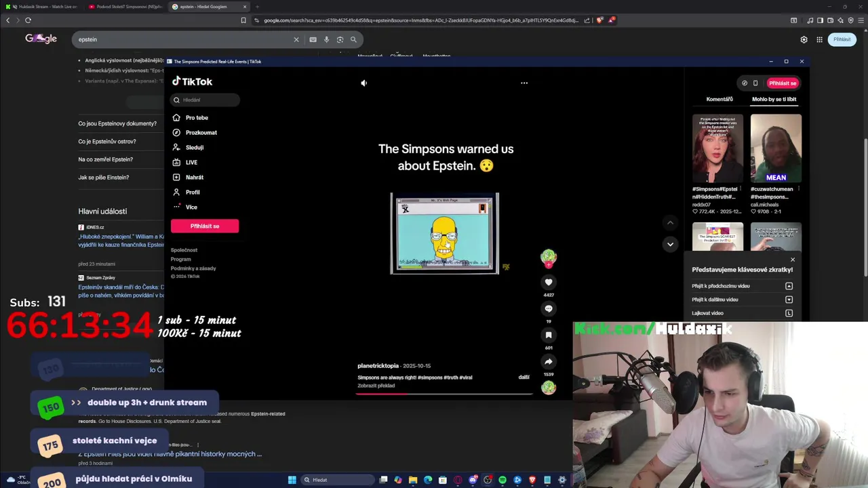Share the video using arrow icon
Screen dimensions: 868x488
click(549, 361)
